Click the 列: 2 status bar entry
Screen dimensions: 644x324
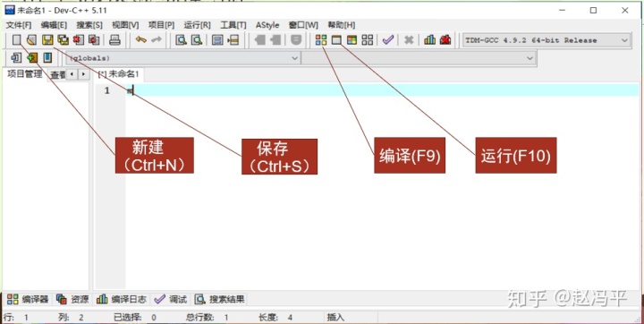pyautogui.click(x=71, y=317)
